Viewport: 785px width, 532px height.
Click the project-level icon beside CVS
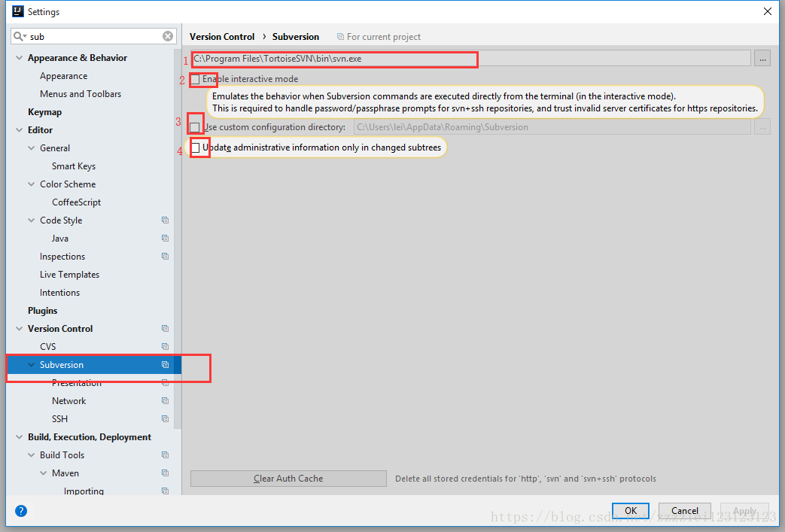[x=166, y=346]
